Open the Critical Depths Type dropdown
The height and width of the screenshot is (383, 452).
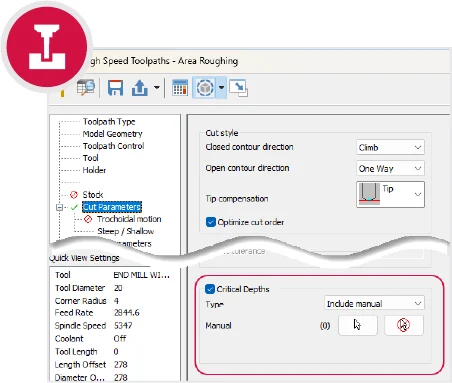pyautogui.click(x=374, y=303)
